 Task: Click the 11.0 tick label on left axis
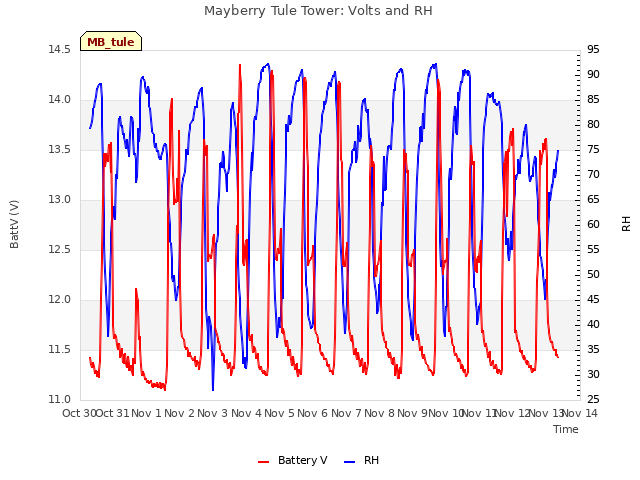pos(60,400)
